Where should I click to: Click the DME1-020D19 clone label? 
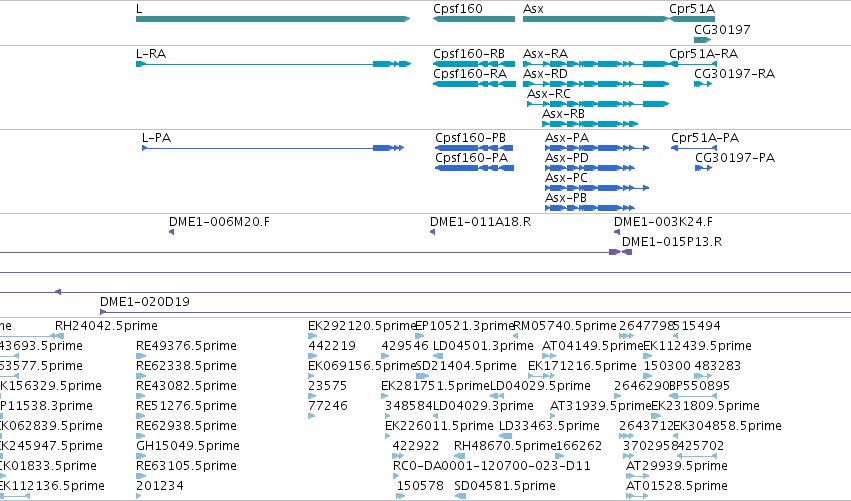coord(145,302)
